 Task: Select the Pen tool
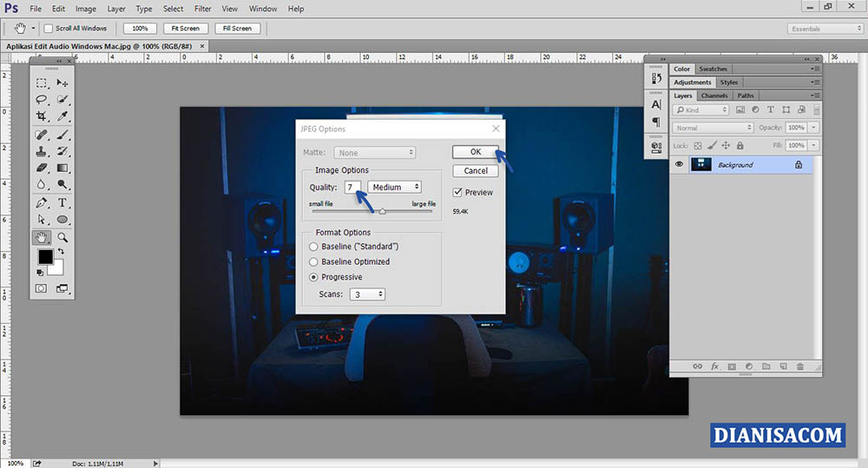(x=42, y=202)
